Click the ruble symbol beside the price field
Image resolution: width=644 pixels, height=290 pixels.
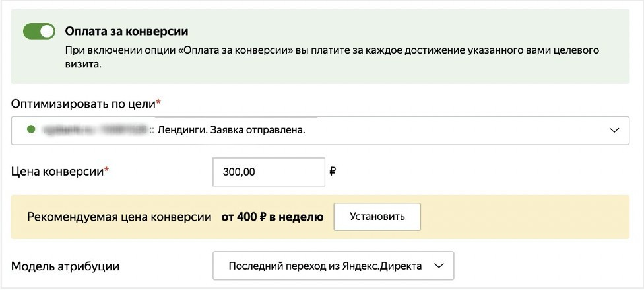click(333, 172)
